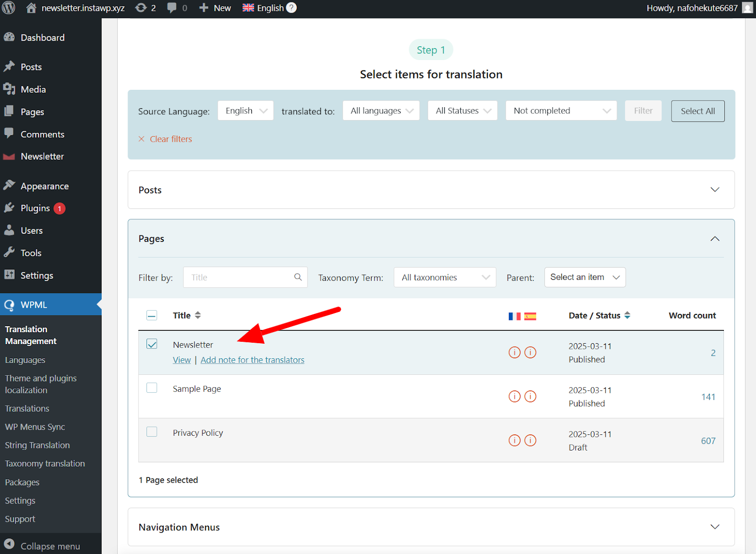Click French status icon for Privacy Policy

pyautogui.click(x=515, y=441)
